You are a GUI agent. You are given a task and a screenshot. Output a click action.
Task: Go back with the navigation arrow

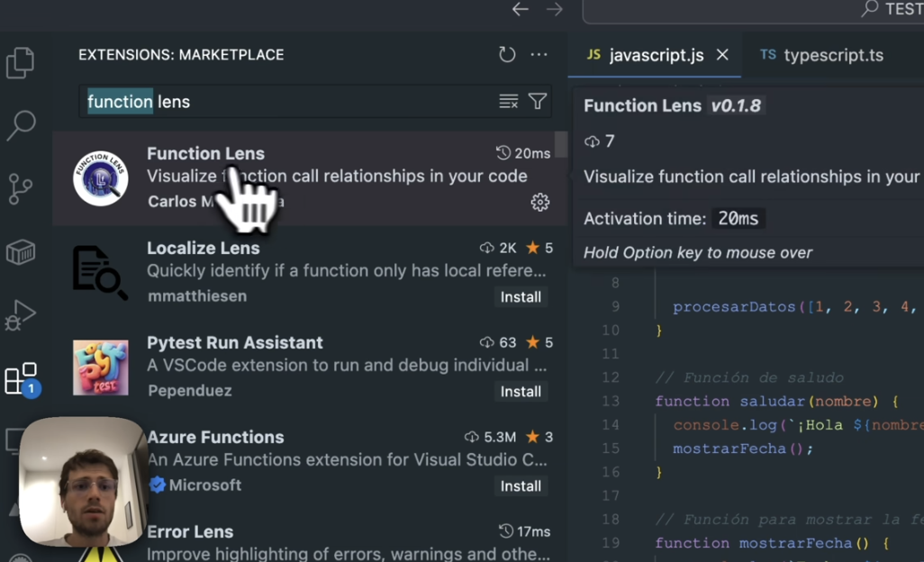[x=520, y=9]
